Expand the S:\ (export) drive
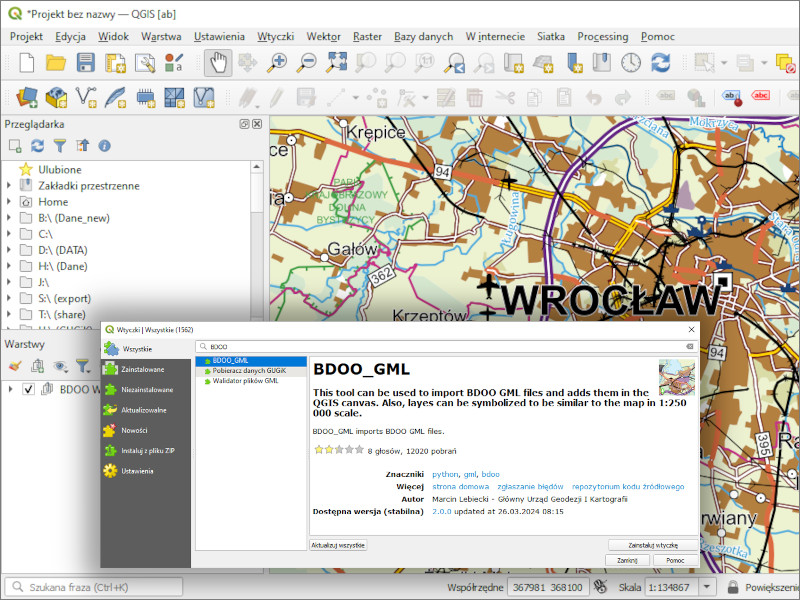 9,298
